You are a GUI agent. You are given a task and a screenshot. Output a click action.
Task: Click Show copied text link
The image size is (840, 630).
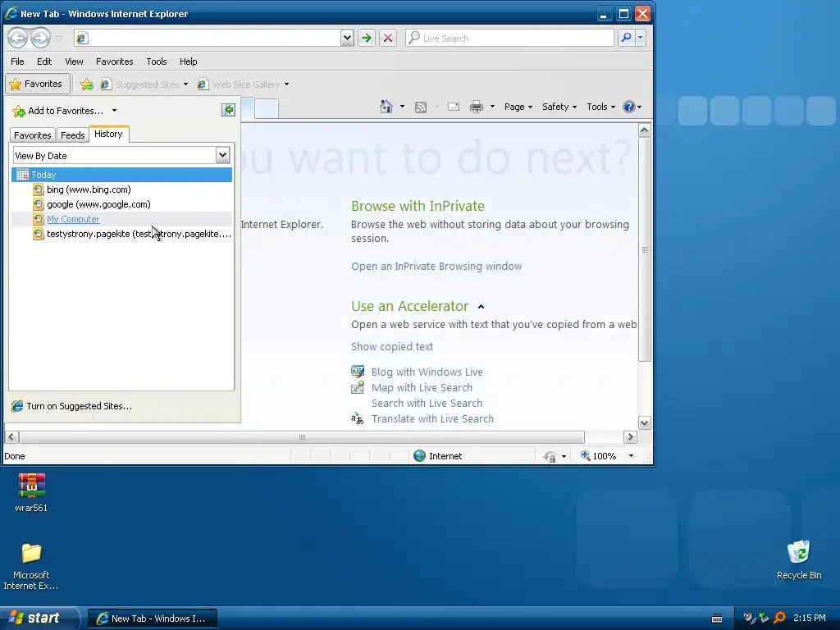point(392,347)
